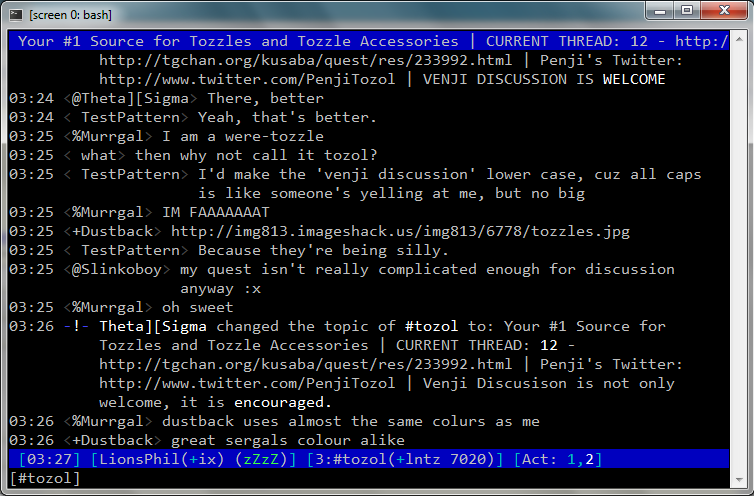The height and width of the screenshot is (496, 754).
Task: Click the terminal icon in the title bar
Action: click(14, 13)
